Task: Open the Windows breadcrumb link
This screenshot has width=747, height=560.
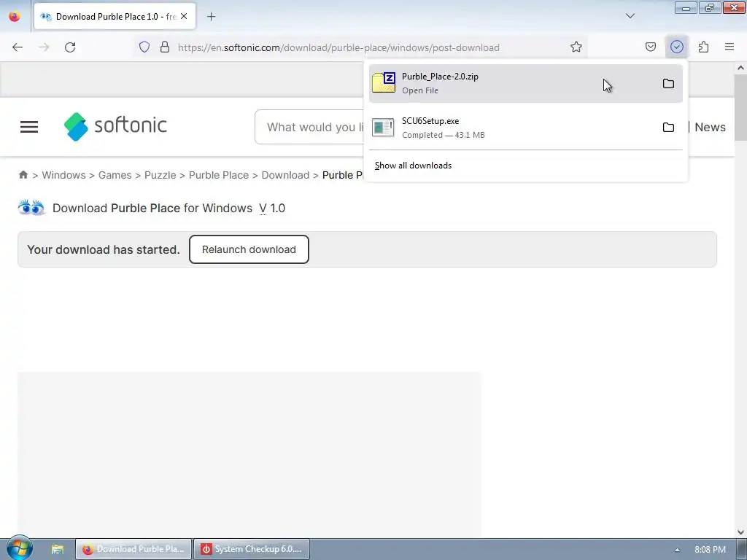Action: pos(64,175)
